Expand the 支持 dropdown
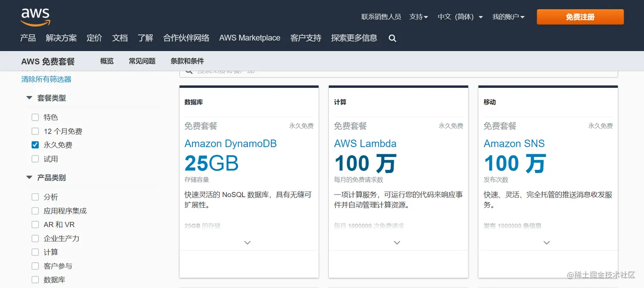 pyautogui.click(x=418, y=17)
